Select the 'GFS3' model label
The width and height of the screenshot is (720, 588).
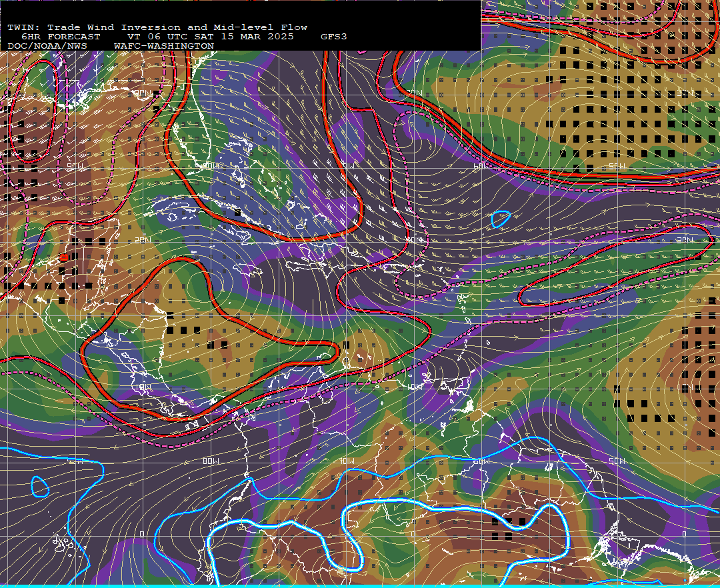(x=334, y=37)
